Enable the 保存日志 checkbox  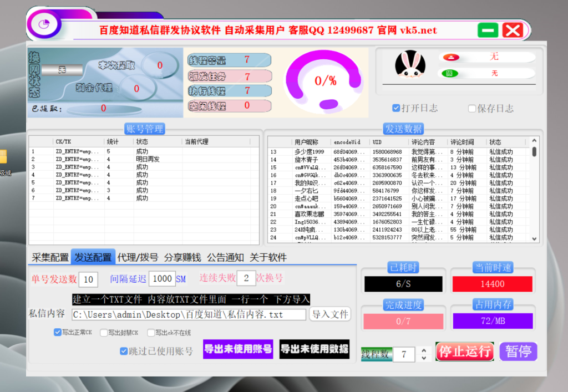click(472, 109)
